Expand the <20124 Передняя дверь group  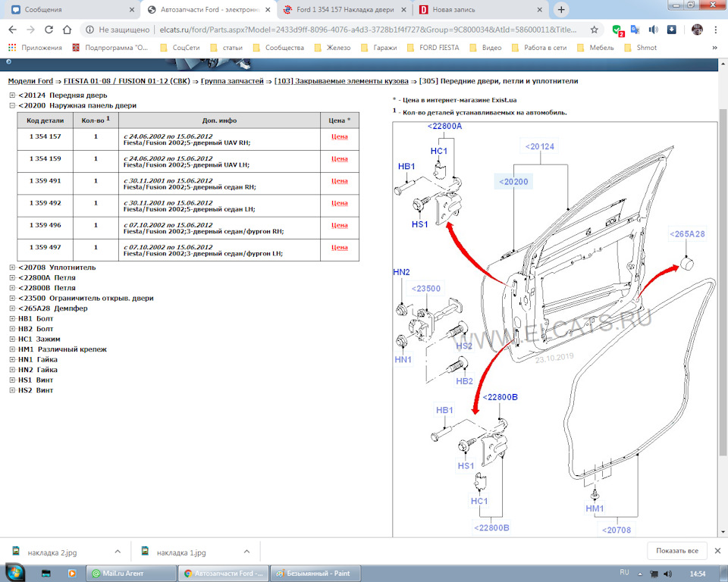[x=12, y=95]
